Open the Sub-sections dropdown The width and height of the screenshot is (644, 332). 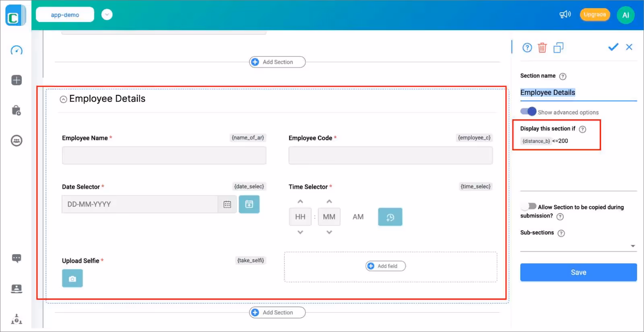(x=578, y=246)
